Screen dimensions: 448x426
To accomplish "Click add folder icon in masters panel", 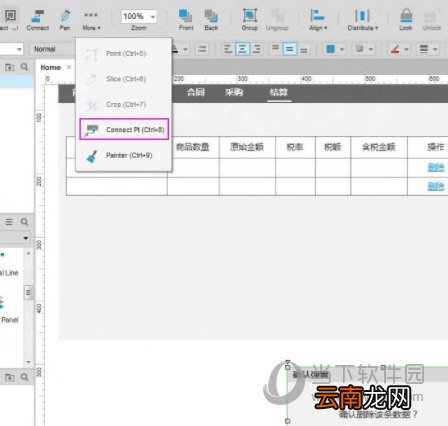I will point(9,377).
